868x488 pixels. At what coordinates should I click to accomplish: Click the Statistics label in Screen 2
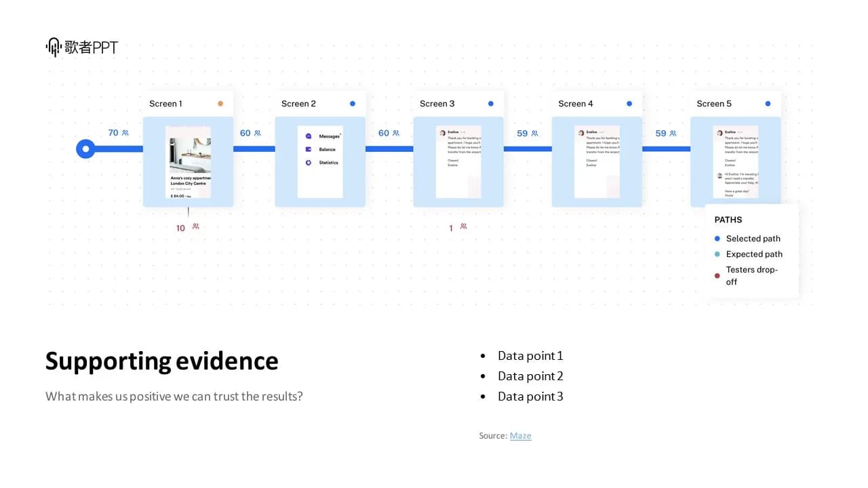point(328,163)
